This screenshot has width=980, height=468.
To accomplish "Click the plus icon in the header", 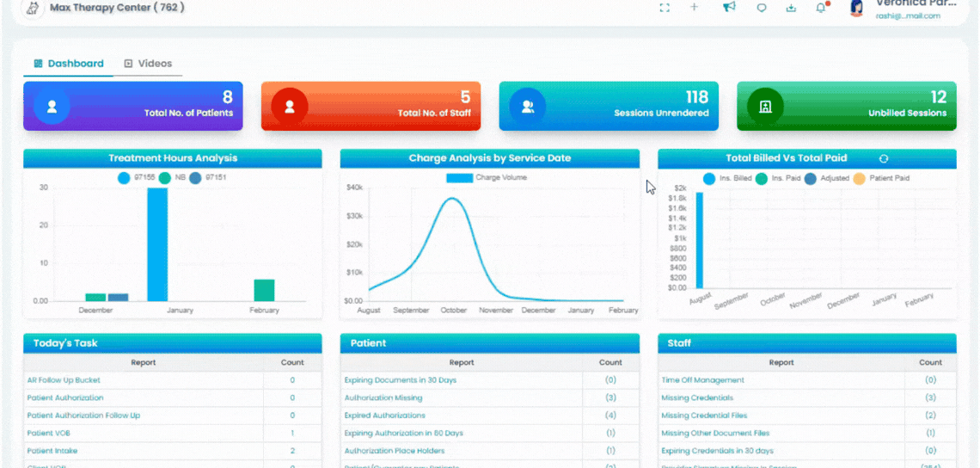I will [694, 7].
